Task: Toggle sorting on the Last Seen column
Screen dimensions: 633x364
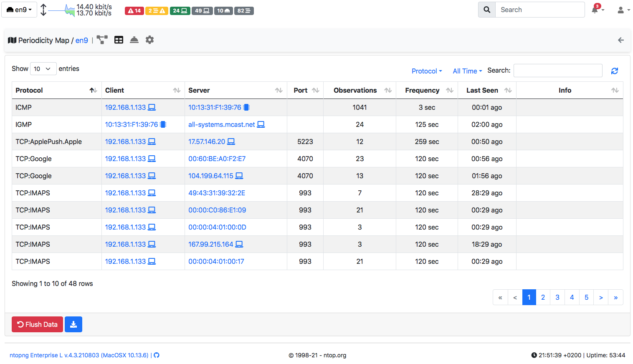Action: (508, 90)
